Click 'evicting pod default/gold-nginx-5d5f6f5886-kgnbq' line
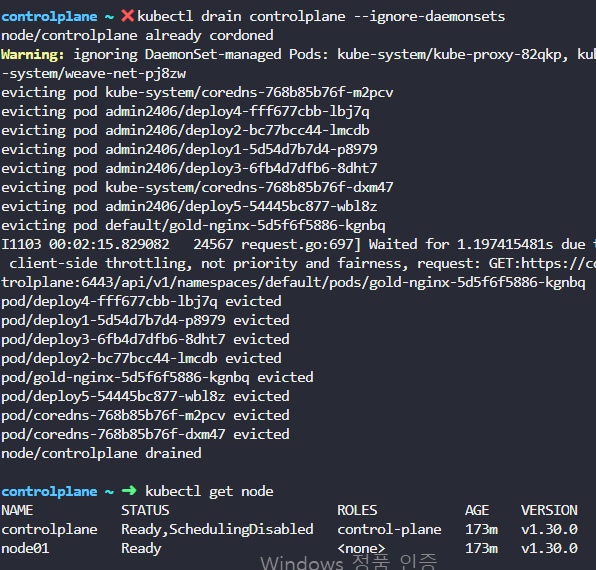The width and height of the screenshot is (596, 570). [193, 226]
